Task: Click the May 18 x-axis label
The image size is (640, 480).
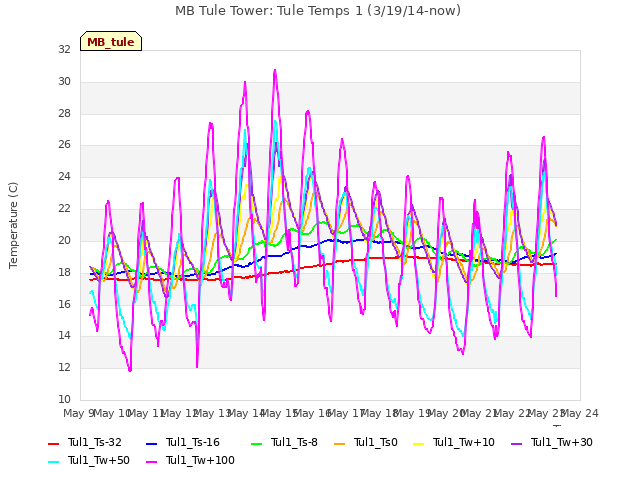Action: tap(379, 413)
